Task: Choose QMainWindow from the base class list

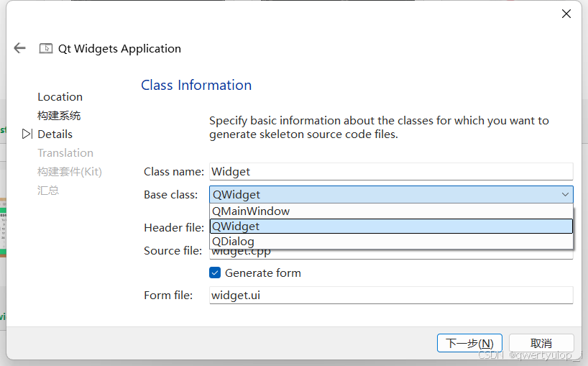Action: tap(391, 211)
